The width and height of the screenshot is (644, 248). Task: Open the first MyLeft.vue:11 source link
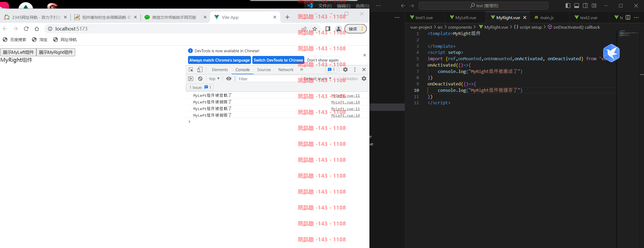(345, 95)
